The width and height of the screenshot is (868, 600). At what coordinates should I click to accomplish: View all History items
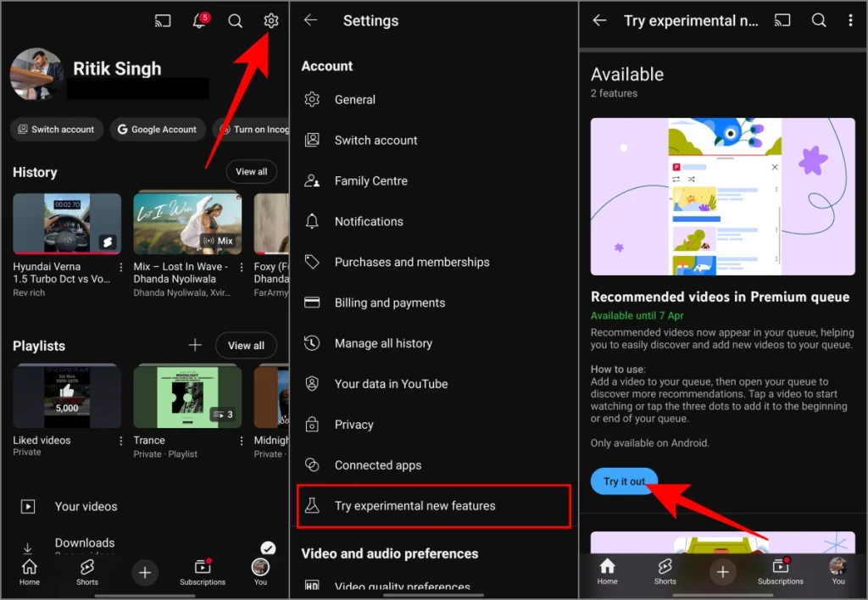(x=251, y=171)
